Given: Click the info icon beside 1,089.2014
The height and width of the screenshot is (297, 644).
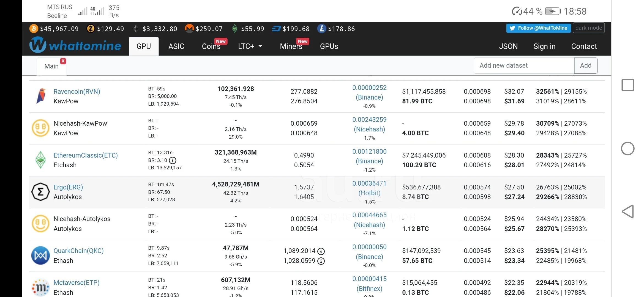Looking at the screenshot, I should pos(321,251).
